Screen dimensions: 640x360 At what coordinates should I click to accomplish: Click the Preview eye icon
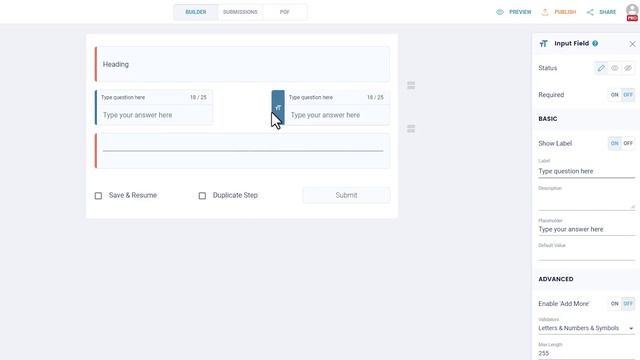coord(500,12)
